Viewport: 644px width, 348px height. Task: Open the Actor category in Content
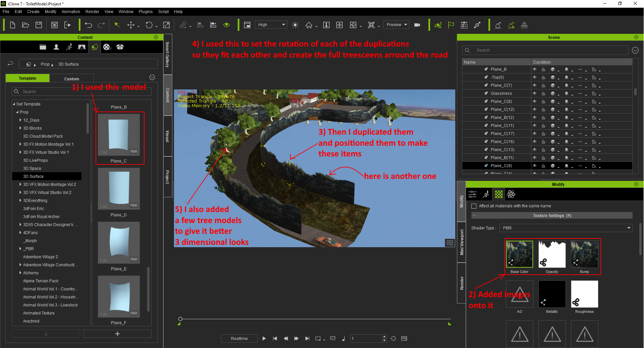[56, 47]
